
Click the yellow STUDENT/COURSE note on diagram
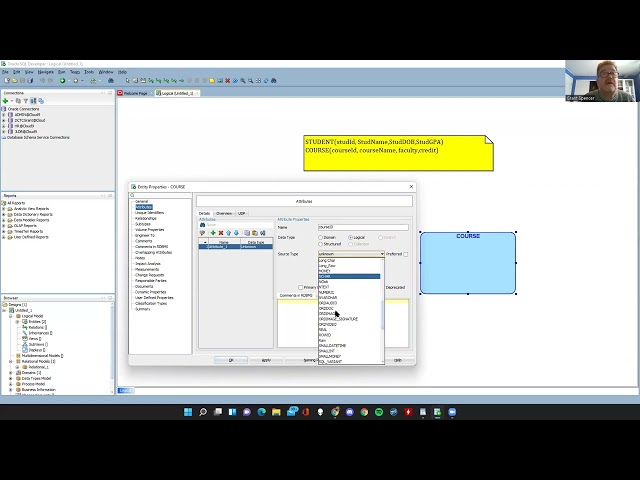398,153
